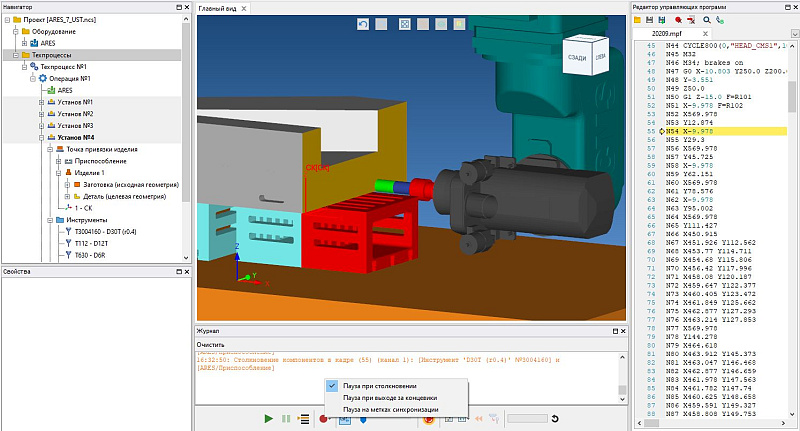The width and height of the screenshot is (800, 431).
Task: Click the red breakpoint record icon
Action: coord(324,419)
